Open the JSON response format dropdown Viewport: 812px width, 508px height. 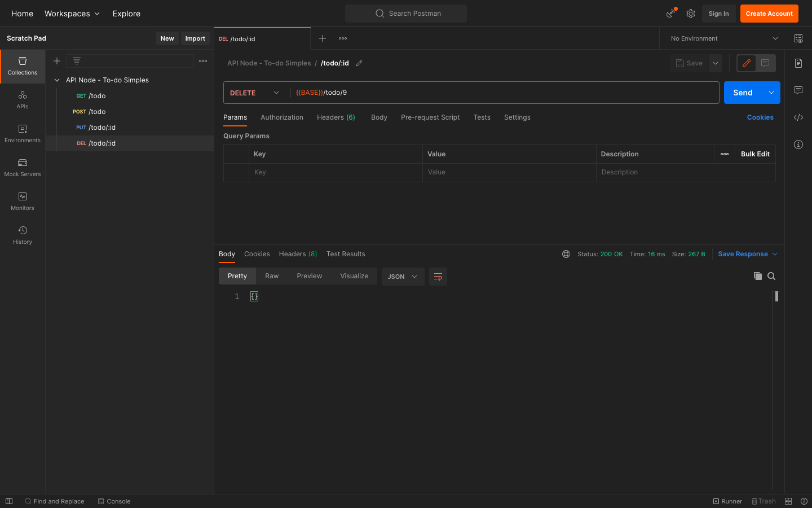pos(403,277)
